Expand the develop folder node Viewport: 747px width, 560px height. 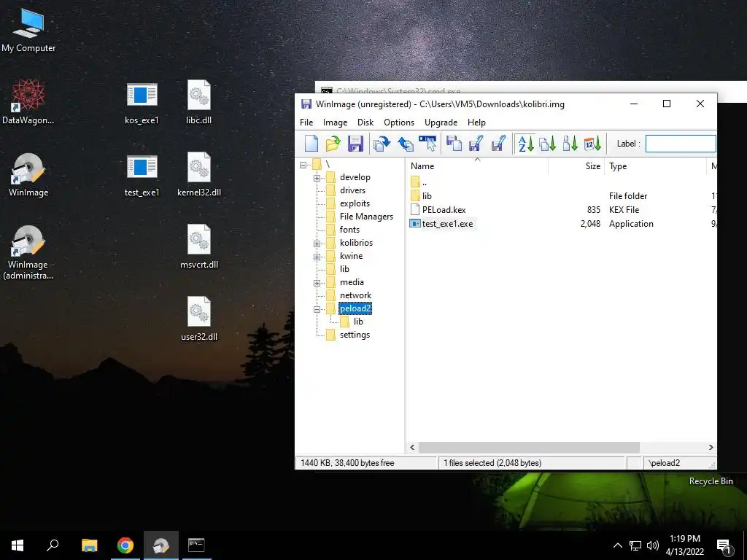317,178
